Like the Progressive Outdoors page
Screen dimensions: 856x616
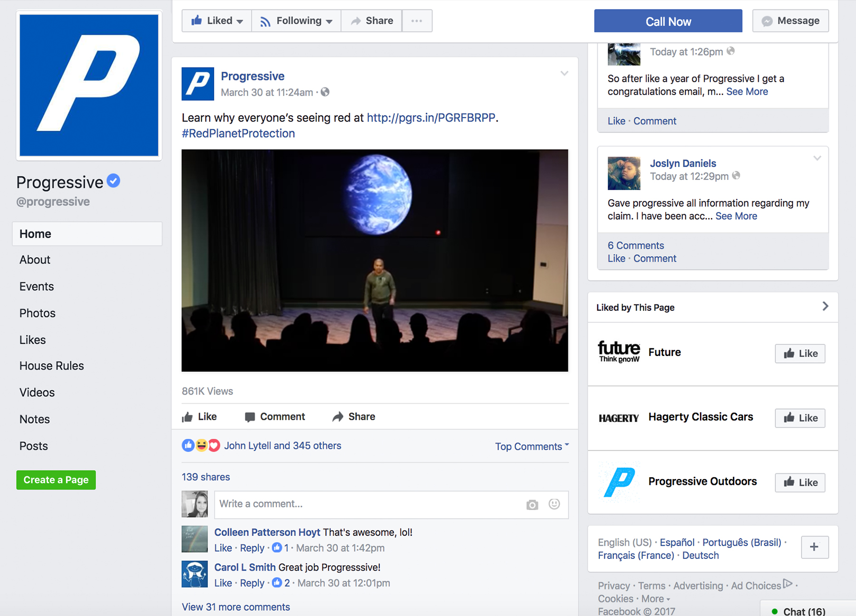(x=800, y=483)
